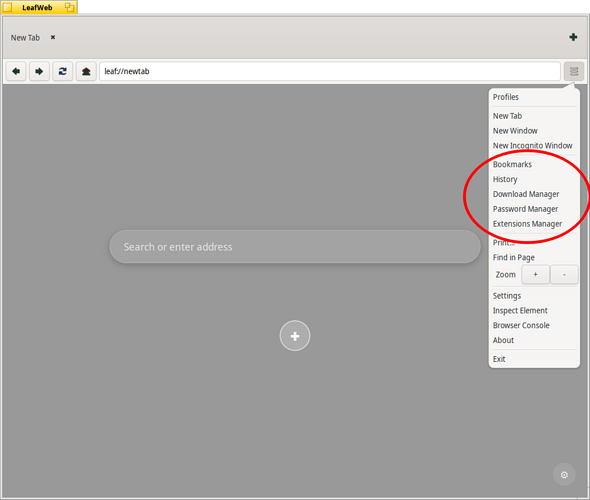
Task: Select Find in Page menu entry
Action: pyautogui.click(x=534, y=257)
